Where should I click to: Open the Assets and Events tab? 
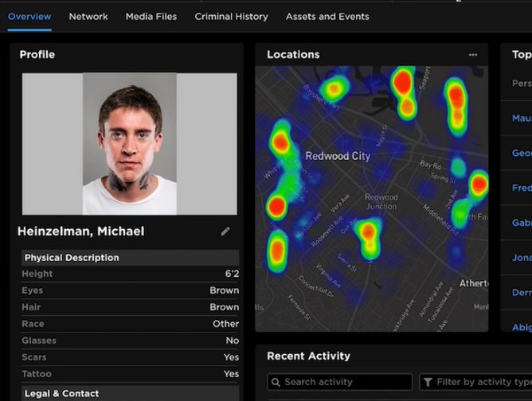point(327,17)
